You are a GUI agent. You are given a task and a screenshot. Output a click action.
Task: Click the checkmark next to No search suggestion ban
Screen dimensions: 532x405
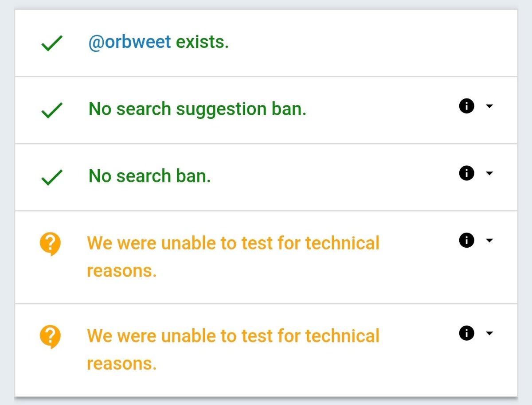click(51, 110)
